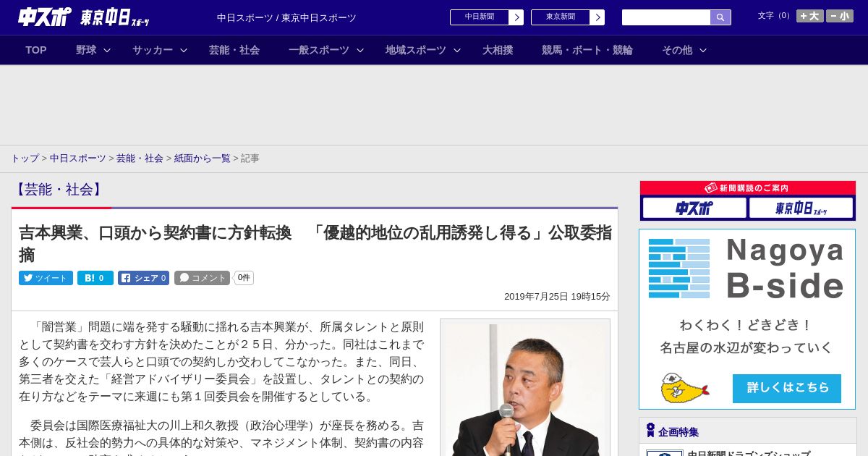This screenshot has height=456, width=868.
Task: Expand the その他 dropdown chevron
Action: point(703,51)
